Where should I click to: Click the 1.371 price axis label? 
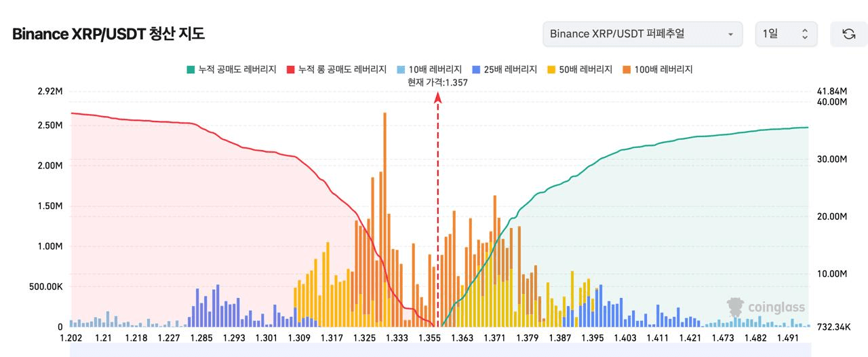[x=495, y=338]
